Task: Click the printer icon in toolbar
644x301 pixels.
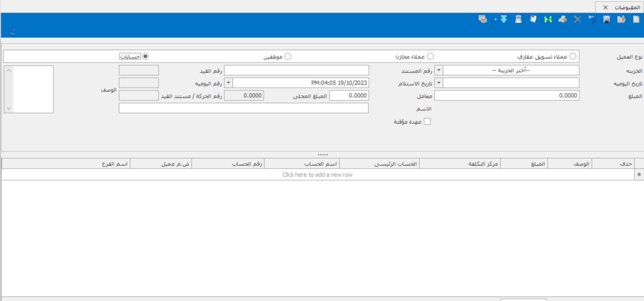Action: point(563,20)
